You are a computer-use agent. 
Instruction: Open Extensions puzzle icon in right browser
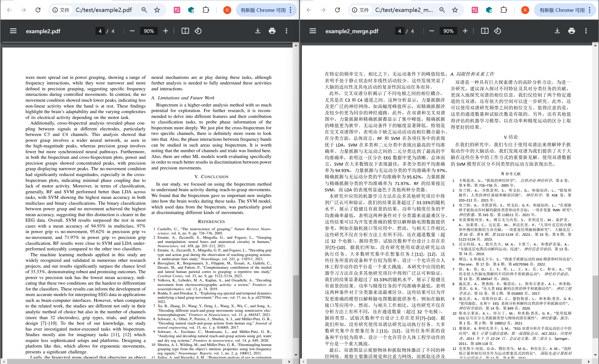point(504,10)
